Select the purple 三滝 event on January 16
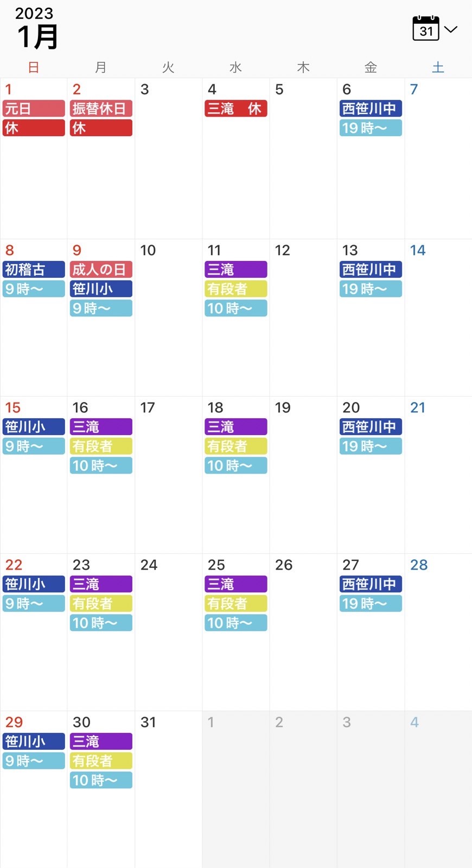 tap(101, 427)
